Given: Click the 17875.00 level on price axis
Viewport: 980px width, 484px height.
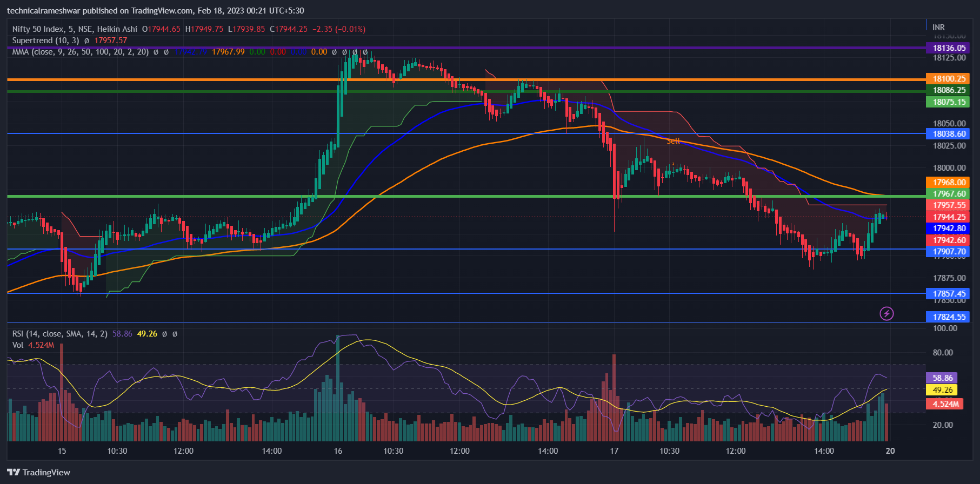Looking at the screenshot, I should tap(949, 278).
